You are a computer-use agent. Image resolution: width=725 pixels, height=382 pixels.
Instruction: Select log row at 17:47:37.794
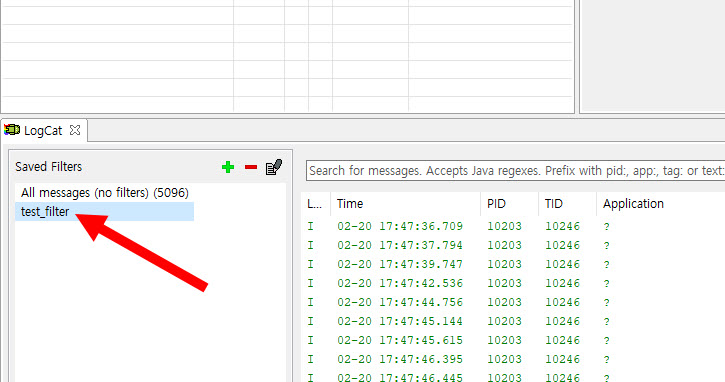click(x=513, y=245)
